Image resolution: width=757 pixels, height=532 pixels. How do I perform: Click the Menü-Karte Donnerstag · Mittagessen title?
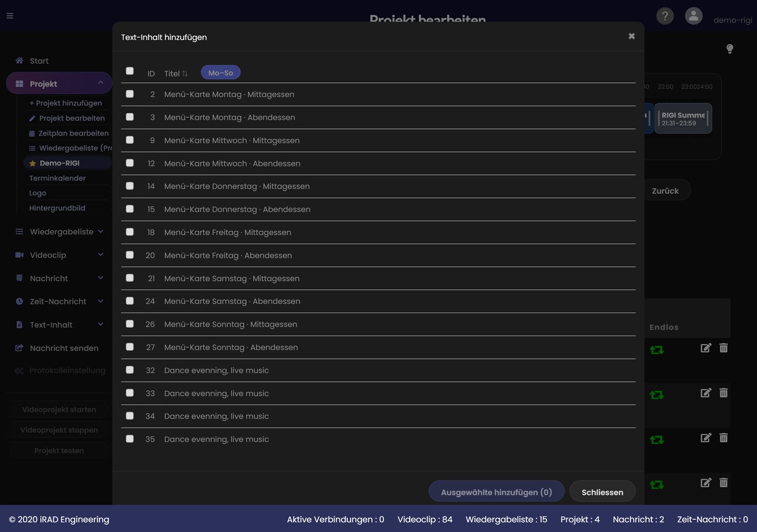[237, 186]
